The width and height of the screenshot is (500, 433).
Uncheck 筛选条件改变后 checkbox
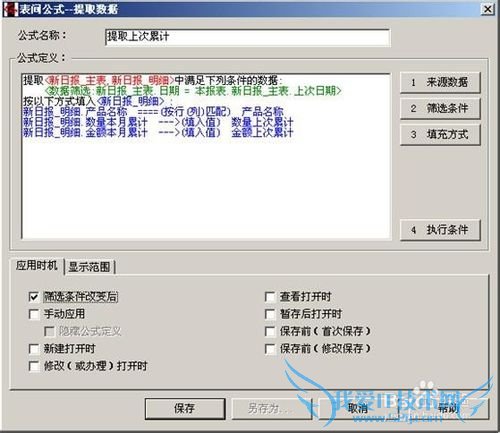pos(34,297)
